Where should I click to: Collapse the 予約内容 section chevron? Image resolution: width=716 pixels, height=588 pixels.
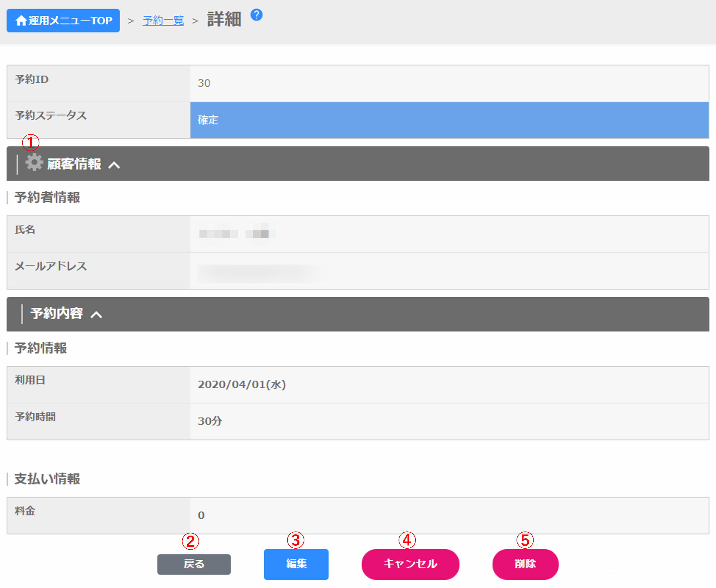pyautogui.click(x=97, y=315)
